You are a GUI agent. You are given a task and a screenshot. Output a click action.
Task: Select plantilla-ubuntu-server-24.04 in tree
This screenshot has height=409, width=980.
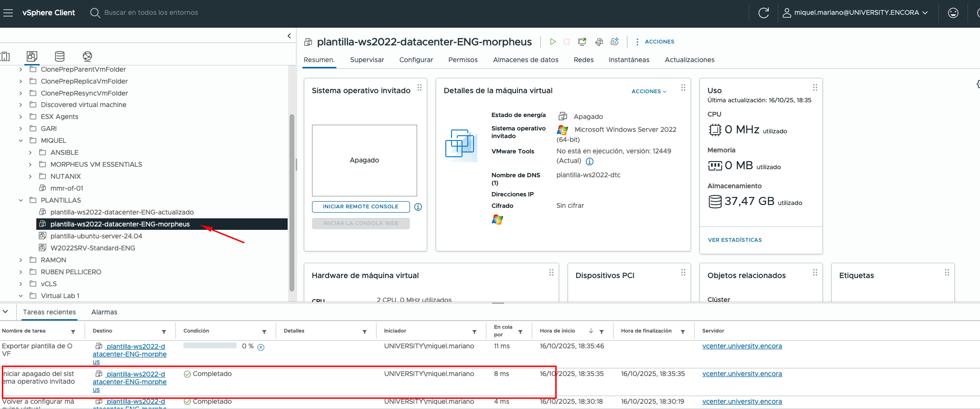[x=97, y=236]
